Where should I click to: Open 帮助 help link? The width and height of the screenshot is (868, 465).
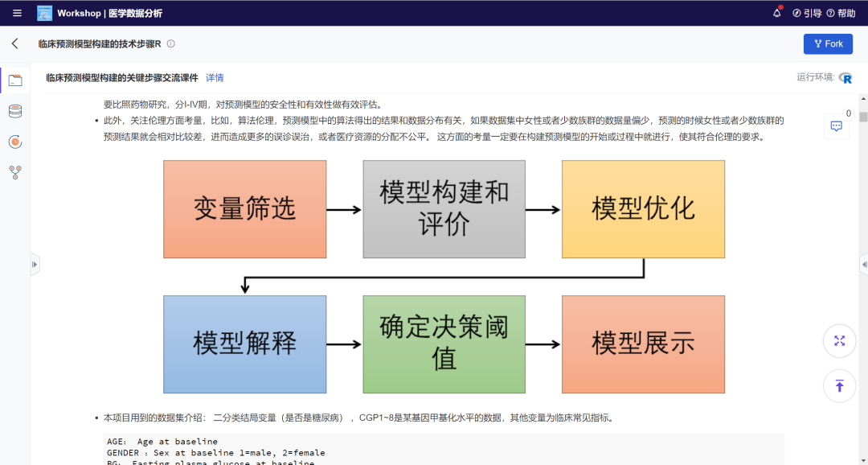click(x=841, y=14)
